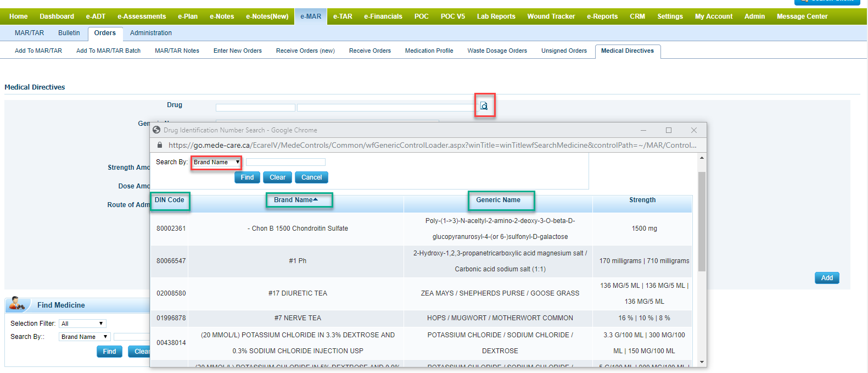The height and width of the screenshot is (373, 868).
Task: Open the Medication Profile tab
Action: [x=429, y=51]
